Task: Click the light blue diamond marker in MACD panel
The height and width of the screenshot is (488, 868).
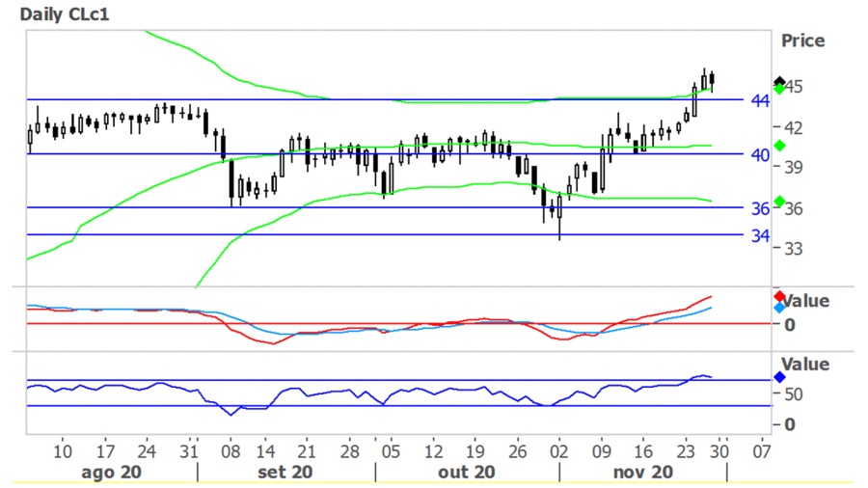Action: coord(779,308)
